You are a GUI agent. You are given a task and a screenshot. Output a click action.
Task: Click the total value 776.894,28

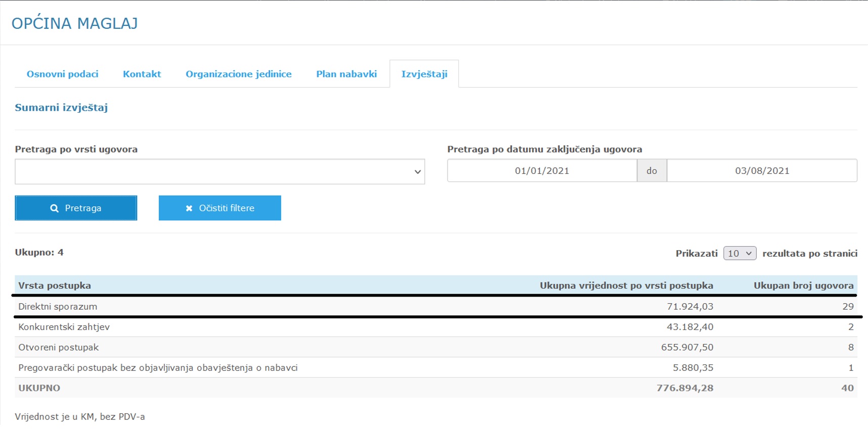(685, 388)
